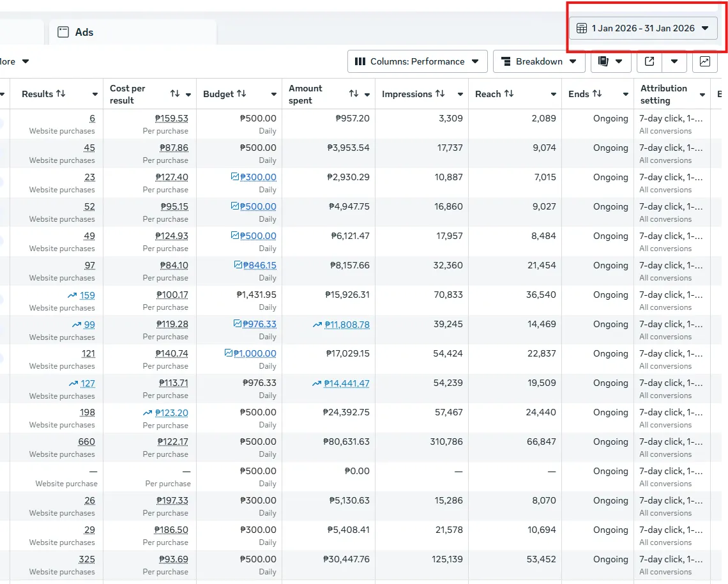
Task: Open the Reports icon dropdown
Action: click(610, 61)
